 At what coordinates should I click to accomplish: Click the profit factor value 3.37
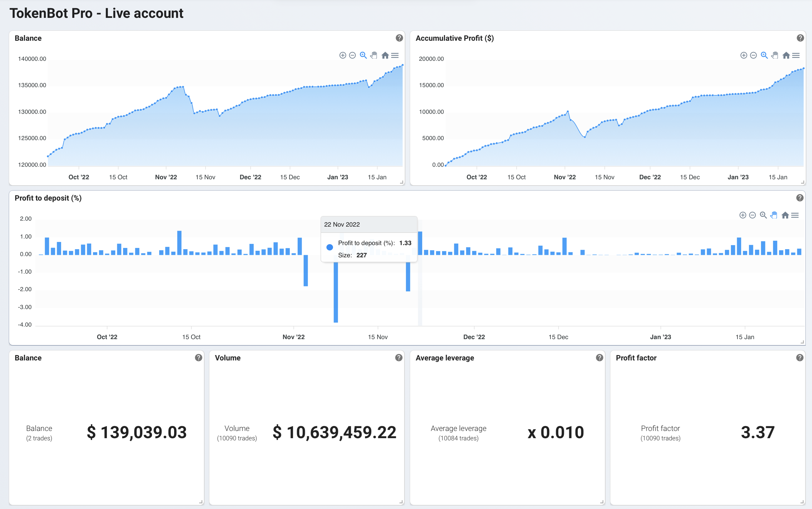click(x=758, y=432)
